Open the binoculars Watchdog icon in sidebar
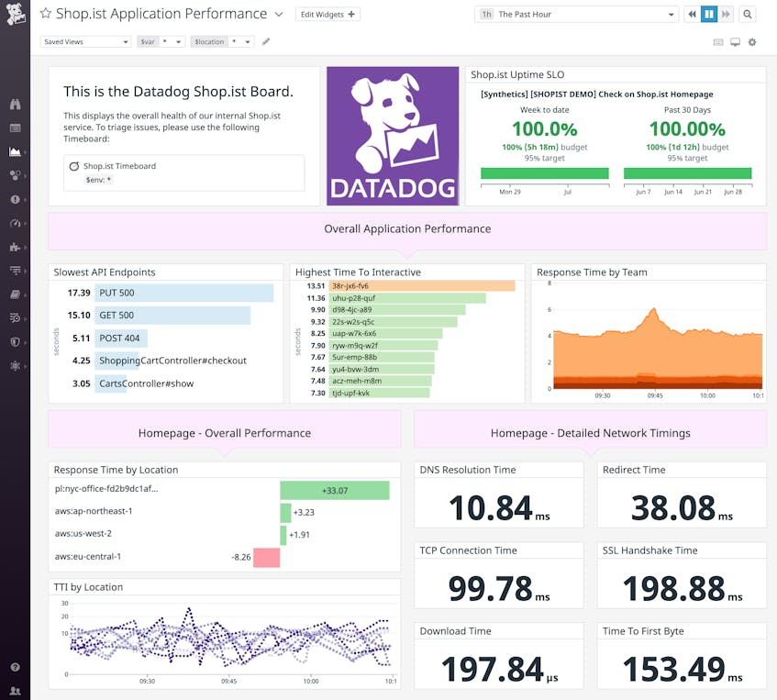777x700 pixels. [16, 104]
